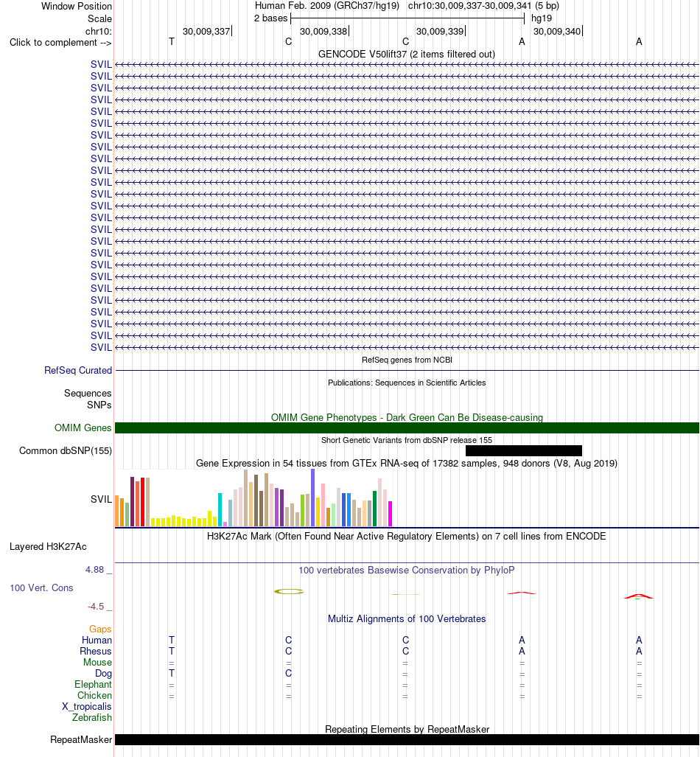Select the black dbSNP variant block
700x757 pixels.
tap(524, 450)
